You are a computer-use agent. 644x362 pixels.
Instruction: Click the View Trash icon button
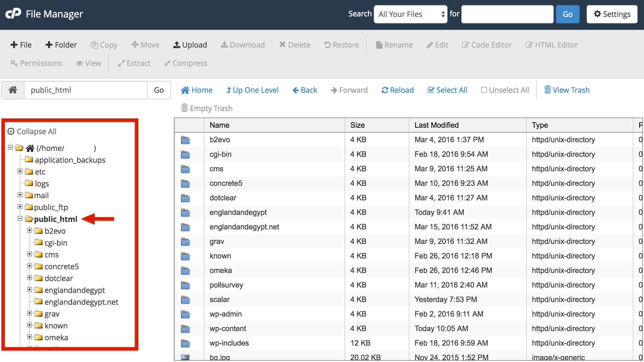(567, 90)
